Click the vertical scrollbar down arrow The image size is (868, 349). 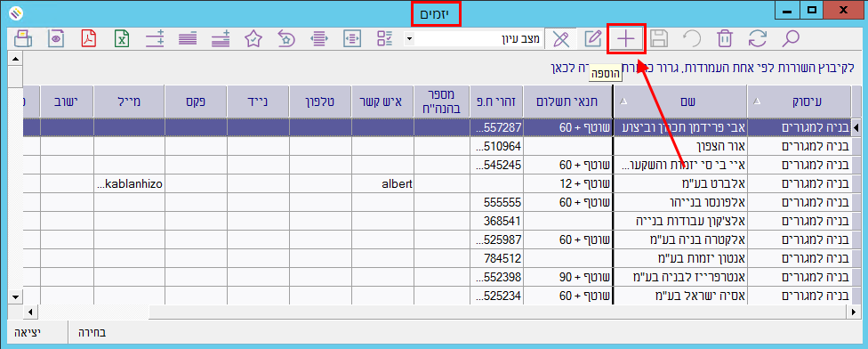pos(15,298)
